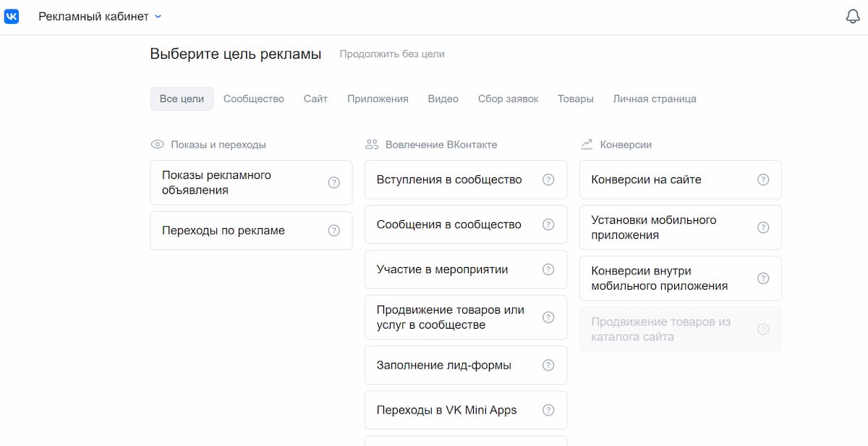Expand the Рекламный кабинет dropdown

101,16
